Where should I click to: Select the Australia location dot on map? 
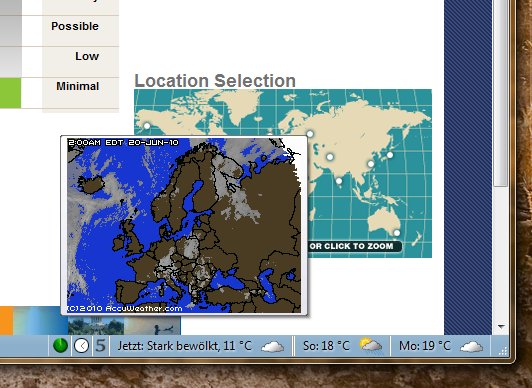pyautogui.click(x=397, y=233)
